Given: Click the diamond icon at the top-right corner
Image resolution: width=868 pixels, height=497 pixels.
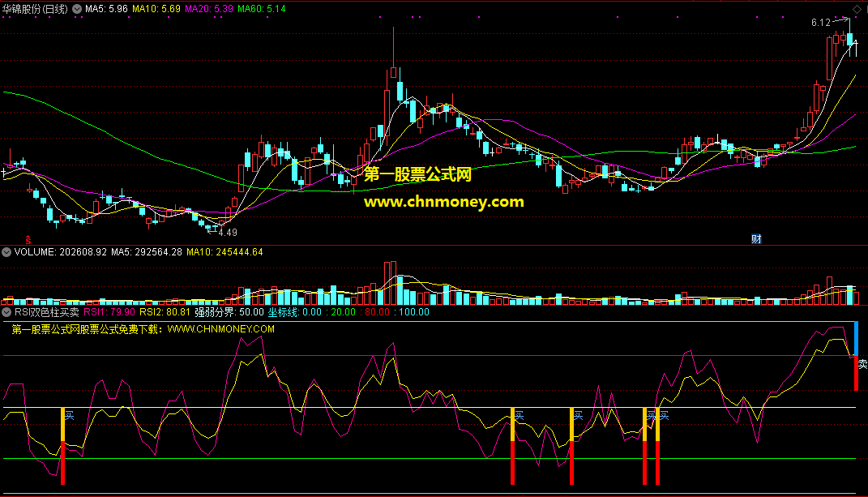Looking at the screenshot, I should point(857,9).
